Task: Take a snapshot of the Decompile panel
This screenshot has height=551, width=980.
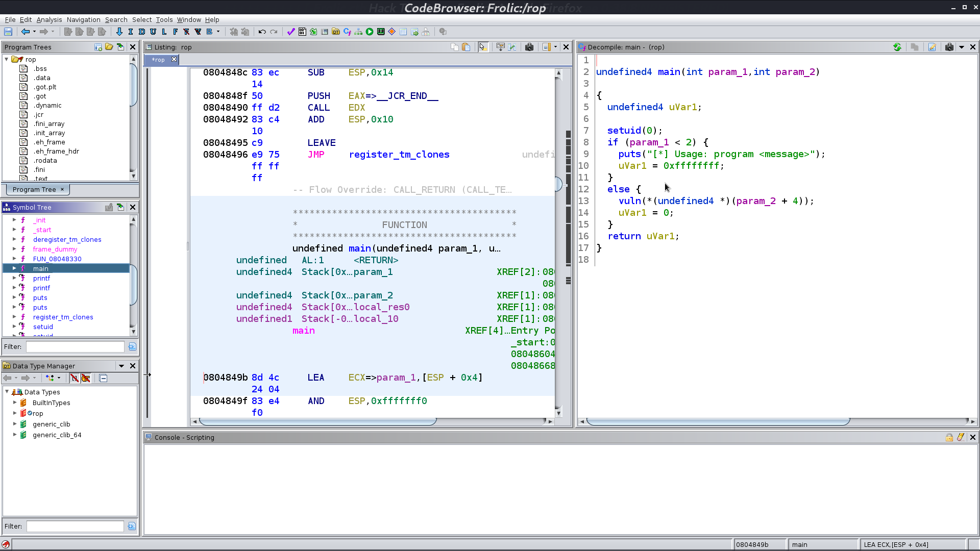Action: [949, 47]
